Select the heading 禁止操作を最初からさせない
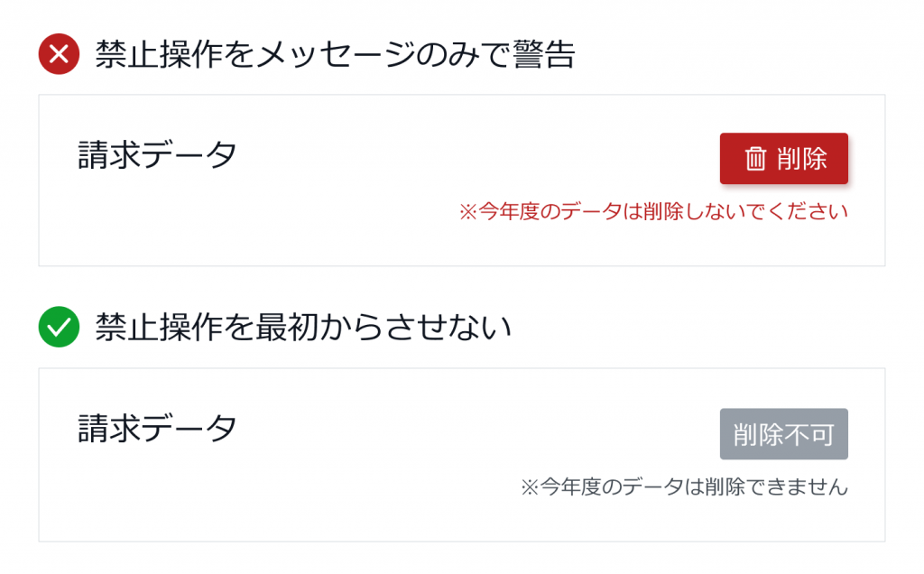This screenshot has width=924, height=574. tap(303, 327)
